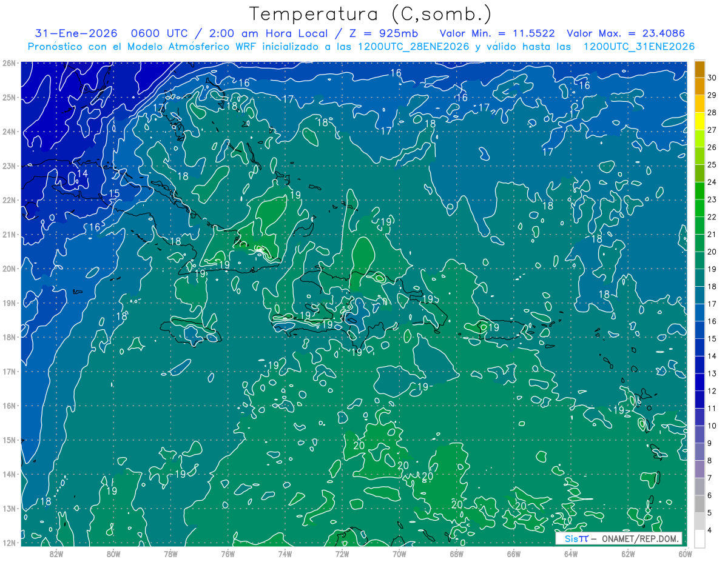728x562 pixels.
Task: Click the 60W longitude axis label
Action: [x=686, y=554]
